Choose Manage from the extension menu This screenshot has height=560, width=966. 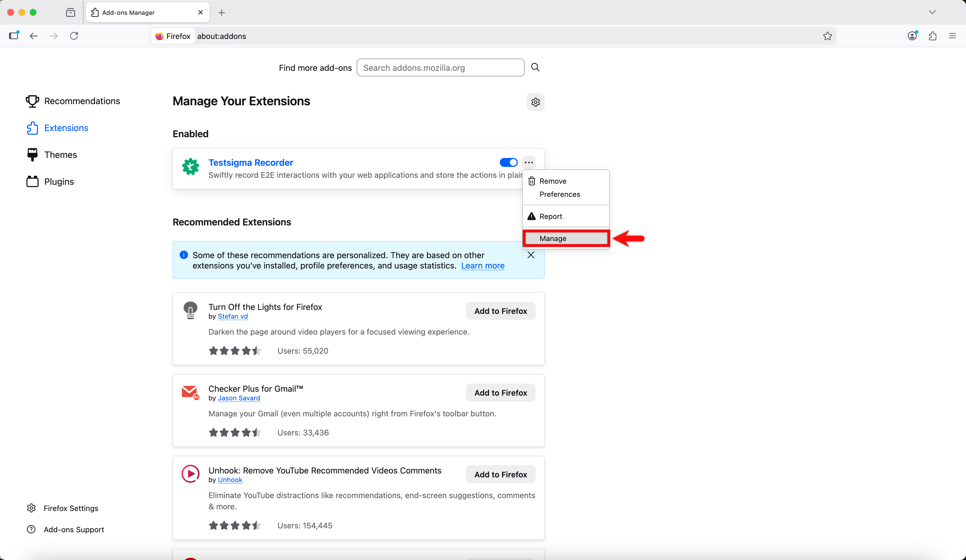pyautogui.click(x=566, y=239)
